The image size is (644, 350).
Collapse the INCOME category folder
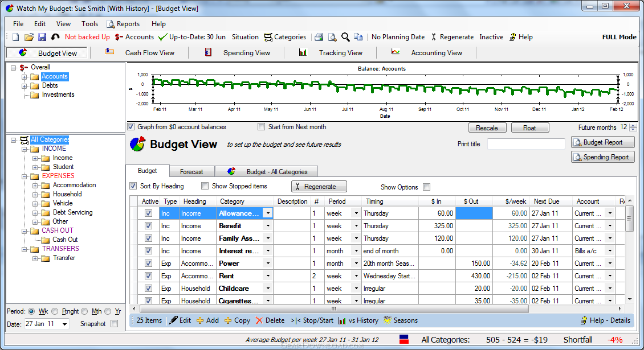(25, 149)
